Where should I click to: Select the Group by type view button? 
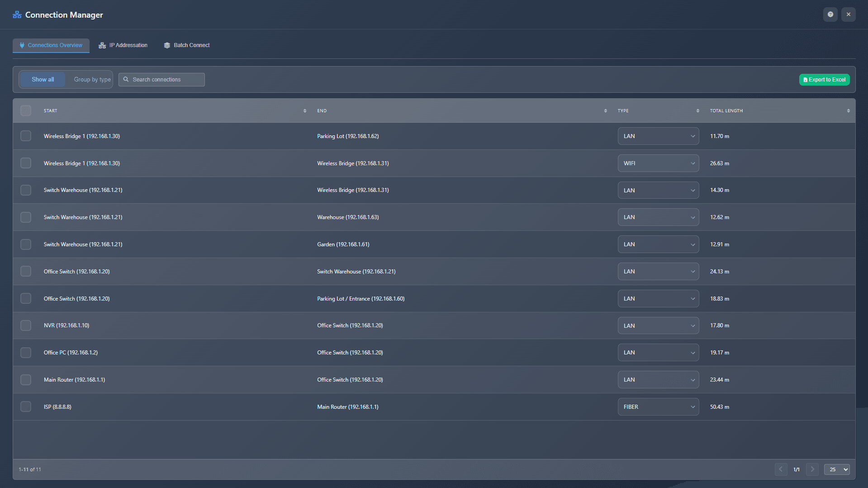pyautogui.click(x=92, y=80)
